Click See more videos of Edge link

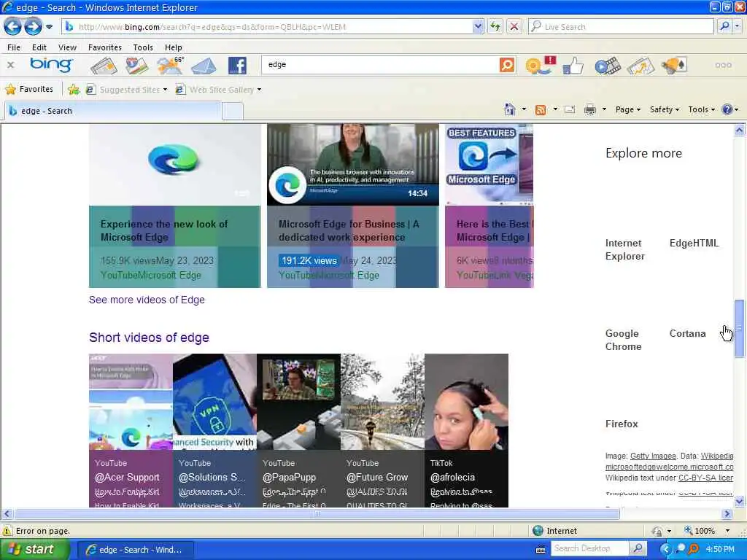(x=147, y=300)
